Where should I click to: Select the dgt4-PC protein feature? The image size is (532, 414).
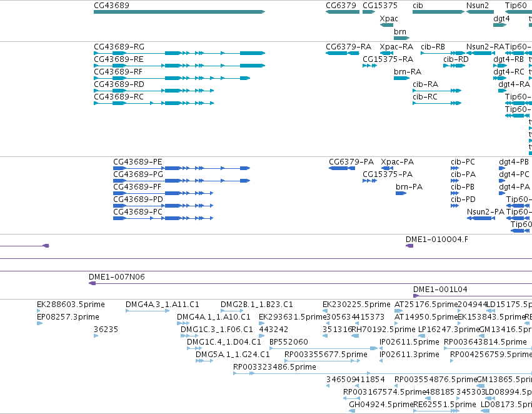click(502, 181)
